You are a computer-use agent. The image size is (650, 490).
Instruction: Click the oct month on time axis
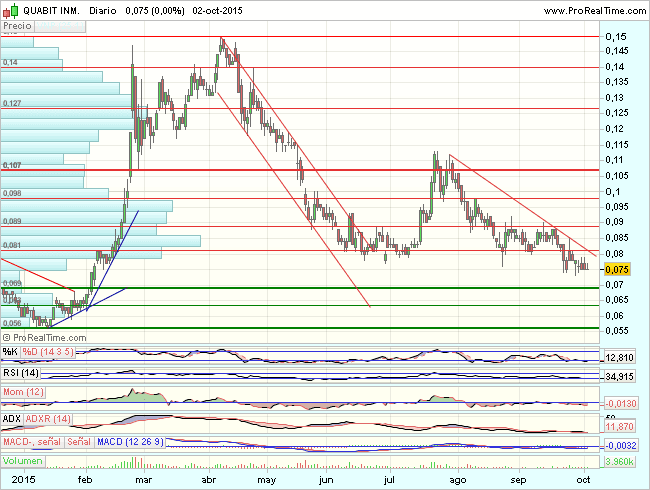click(583, 480)
